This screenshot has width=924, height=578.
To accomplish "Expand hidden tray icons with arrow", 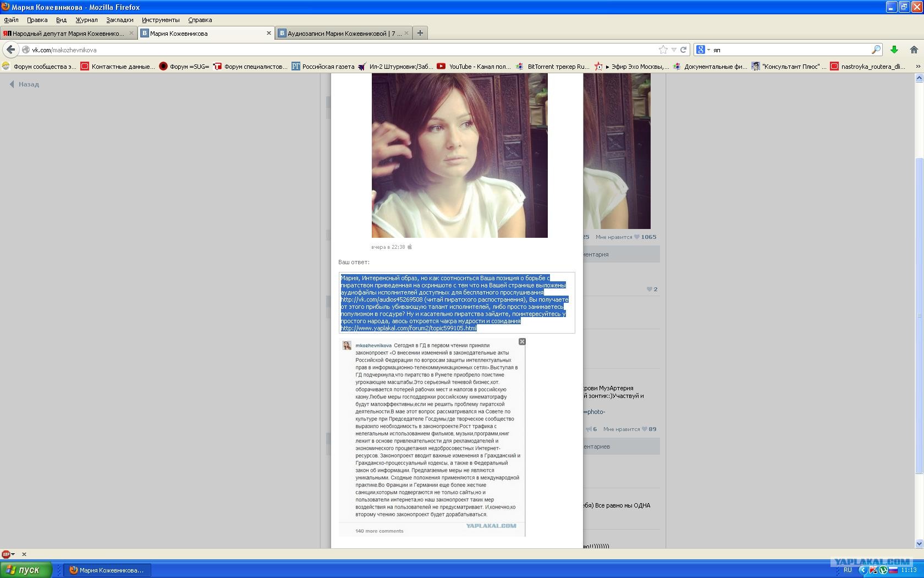I will click(x=862, y=570).
